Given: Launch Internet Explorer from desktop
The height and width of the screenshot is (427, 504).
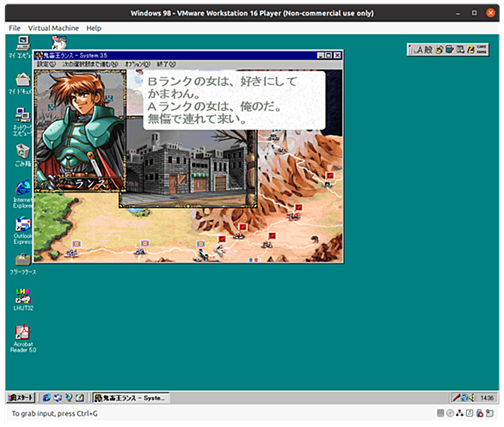Looking at the screenshot, I should [x=23, y=188].
